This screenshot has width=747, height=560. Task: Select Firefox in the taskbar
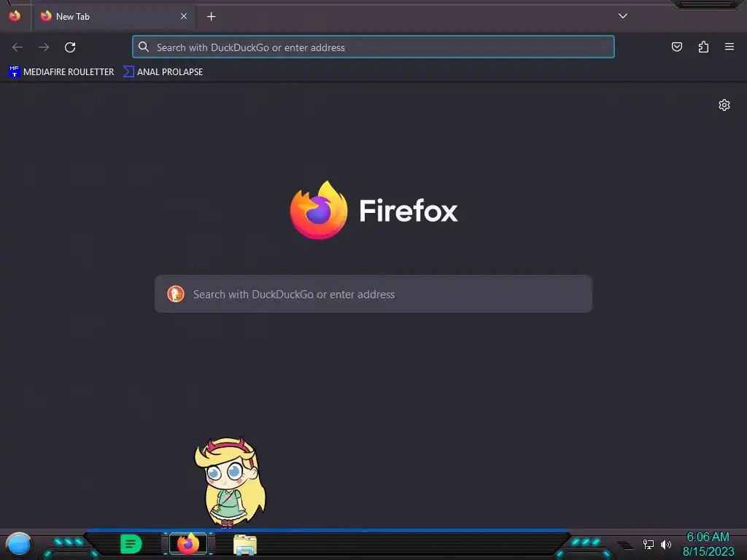point(188,544)
